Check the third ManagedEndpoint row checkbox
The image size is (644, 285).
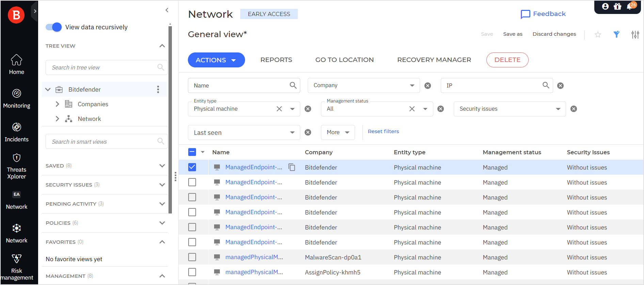[x=192, y=197]
